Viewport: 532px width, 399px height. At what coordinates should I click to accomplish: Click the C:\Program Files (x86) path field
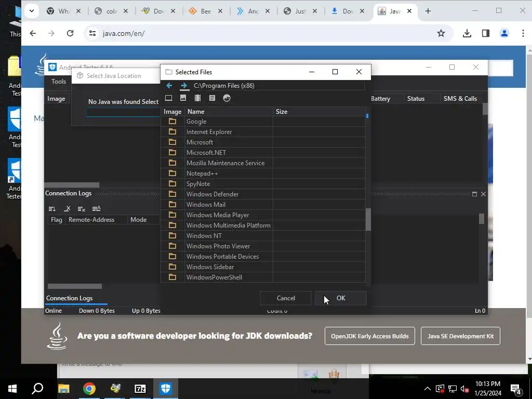(x=278, y=86)
